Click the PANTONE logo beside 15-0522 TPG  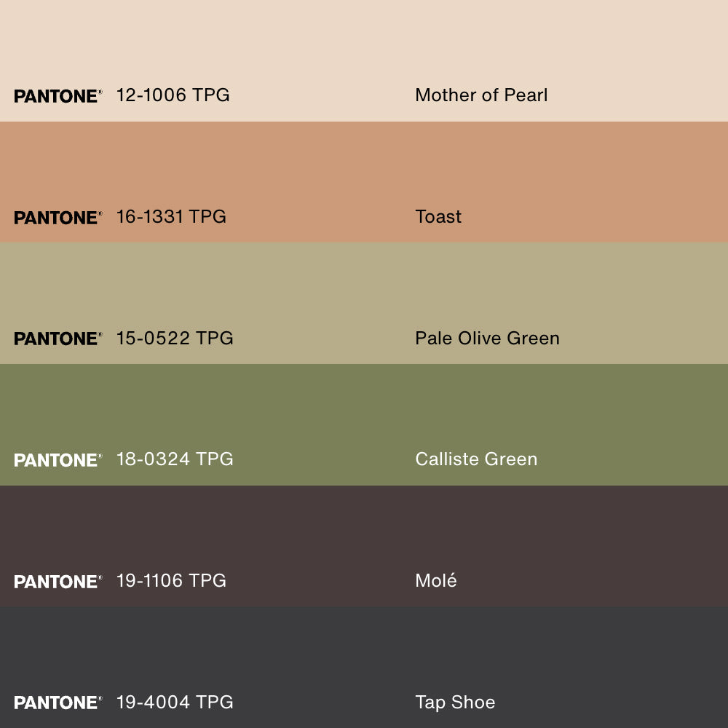[58, 339]
